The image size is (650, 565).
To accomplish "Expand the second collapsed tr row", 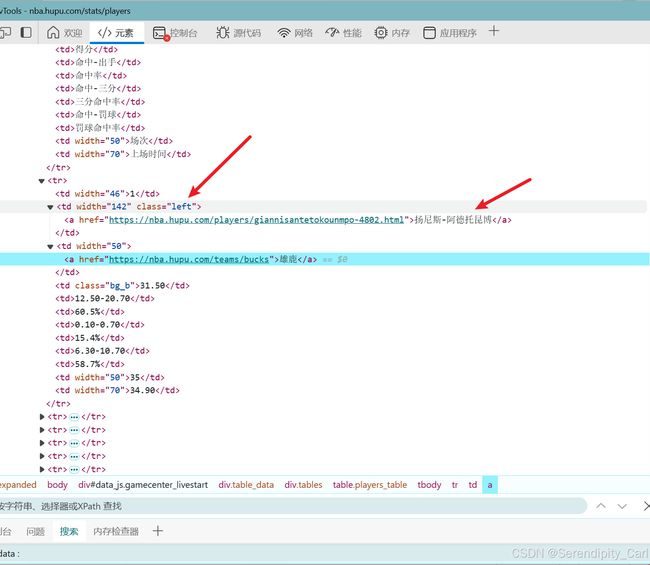I will (x=42, y=430).
